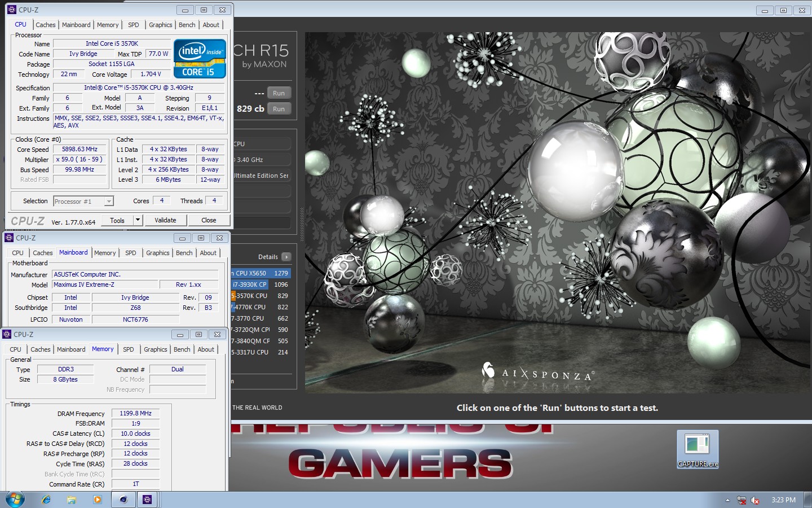Viewport: 812px width, 508px height.
Task: Click the DRAM Frequency value 1199.8 MHz
Action: coord(136,413)
